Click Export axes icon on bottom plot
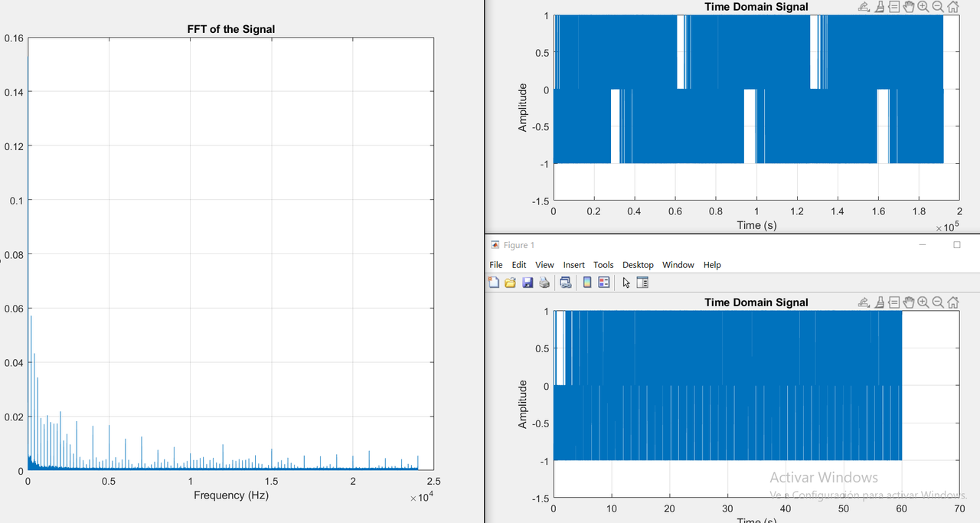 point(864,302)
